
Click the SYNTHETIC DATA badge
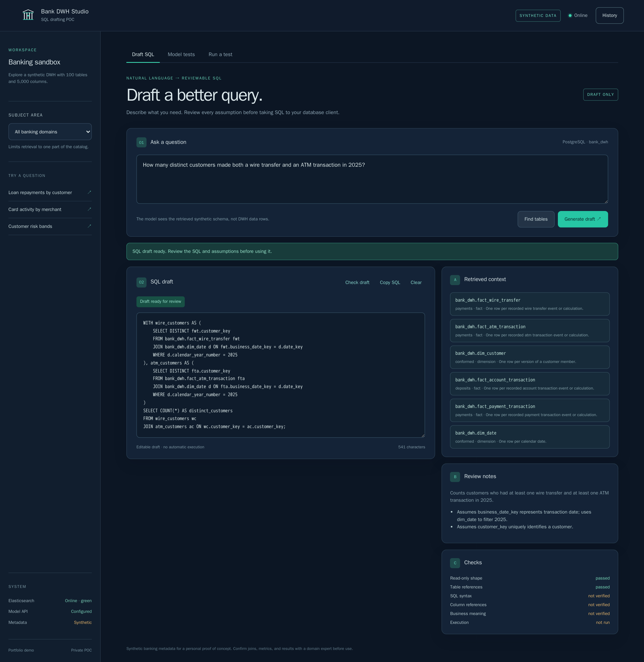tap(538, 16)
